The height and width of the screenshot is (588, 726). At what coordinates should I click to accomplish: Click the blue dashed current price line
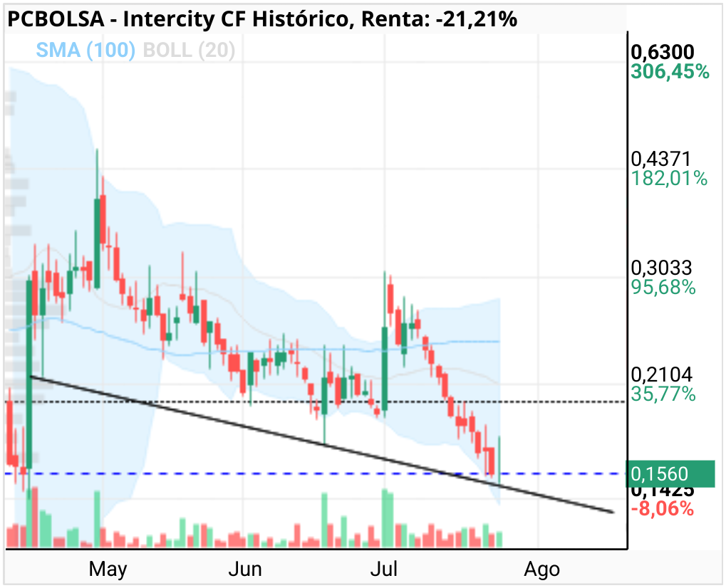(315, 473)
